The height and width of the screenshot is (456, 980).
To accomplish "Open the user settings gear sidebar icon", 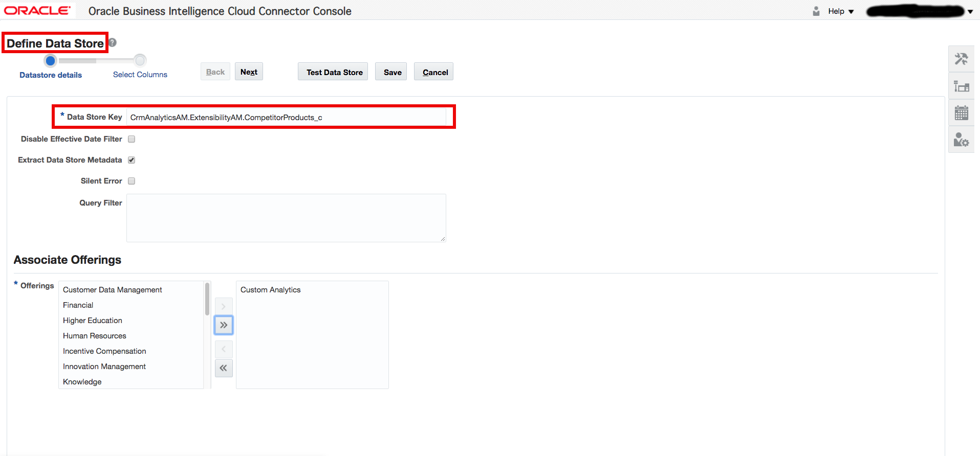I will point(961,140).
